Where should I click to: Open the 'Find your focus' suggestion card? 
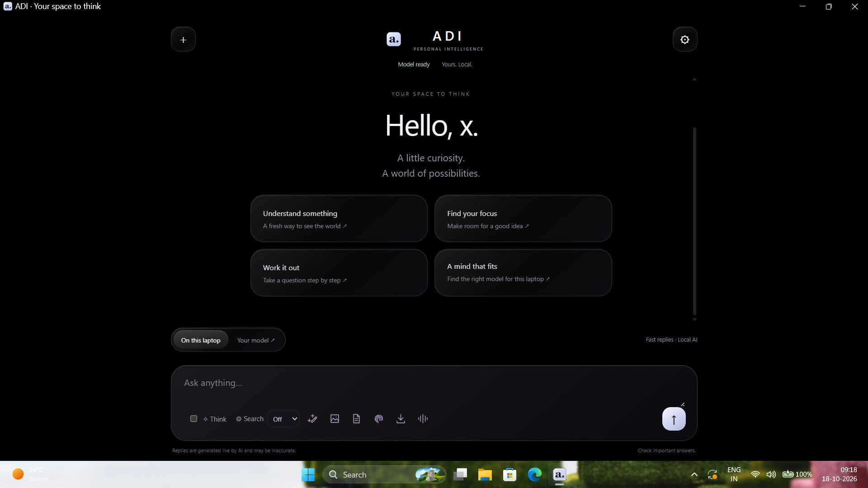point(523,219)
